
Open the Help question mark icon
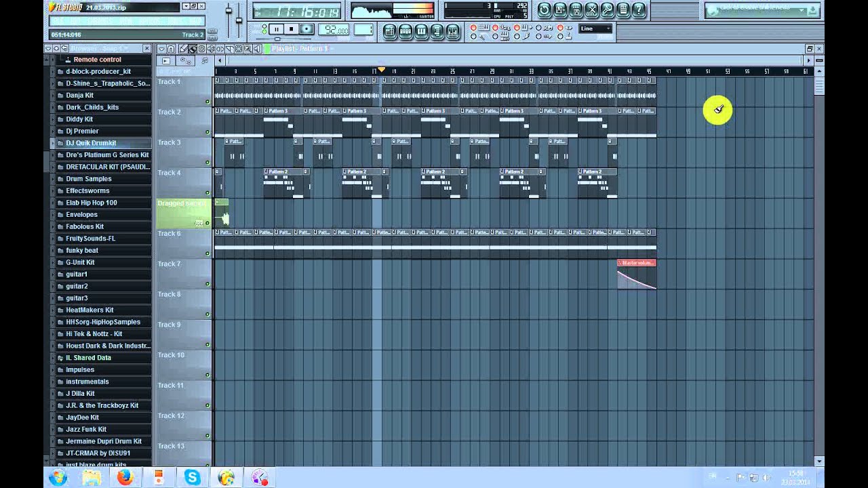tap(638, 9)
